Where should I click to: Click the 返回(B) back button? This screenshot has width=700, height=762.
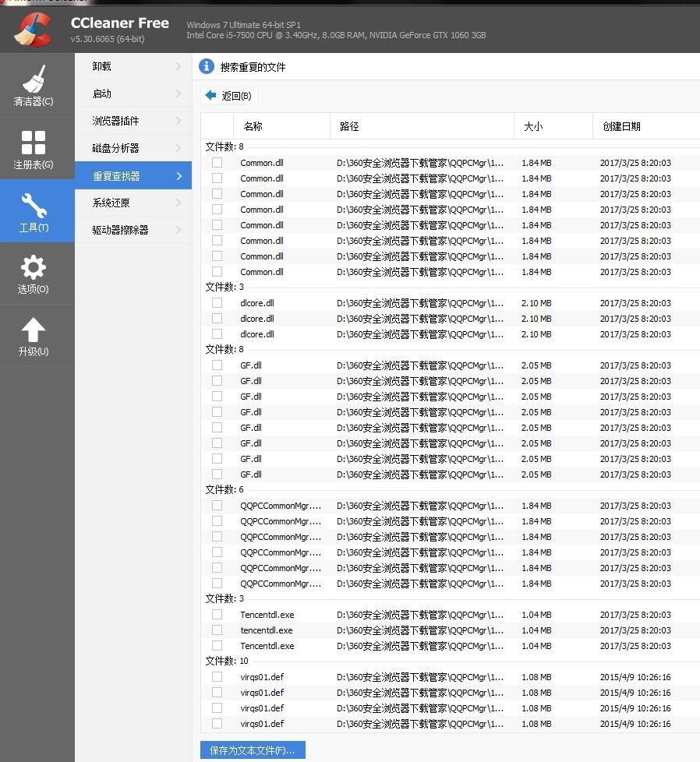(229, 96)
